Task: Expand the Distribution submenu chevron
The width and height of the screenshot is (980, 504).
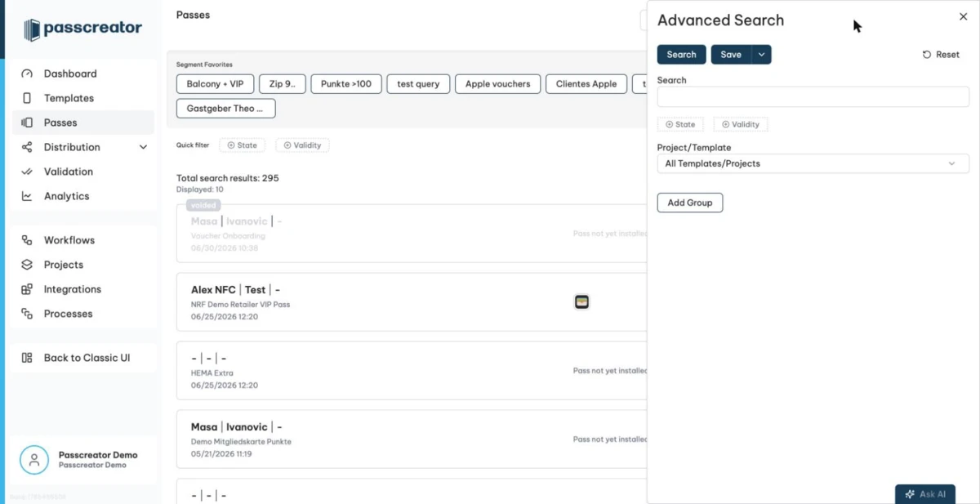Action: 143,147
